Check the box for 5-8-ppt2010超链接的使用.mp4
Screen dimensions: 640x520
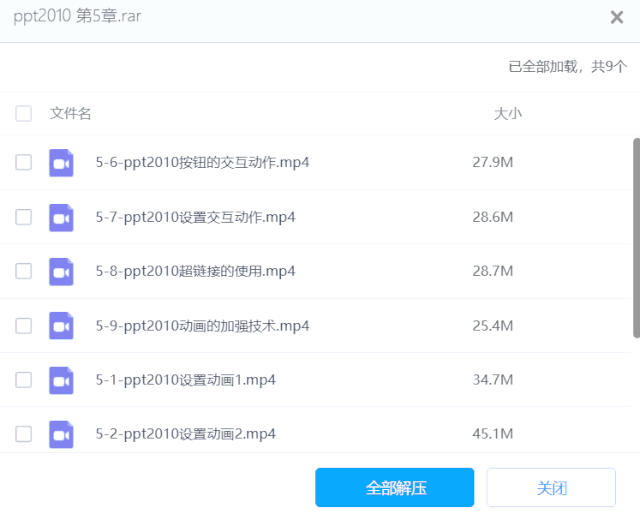point(24,271)
